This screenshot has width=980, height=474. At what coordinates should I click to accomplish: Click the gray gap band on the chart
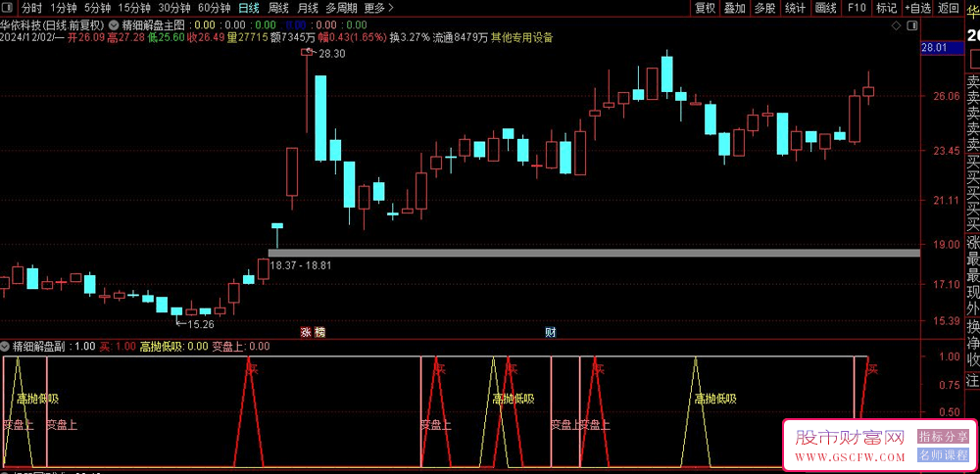pyautogui.click(x=594, y=253)
